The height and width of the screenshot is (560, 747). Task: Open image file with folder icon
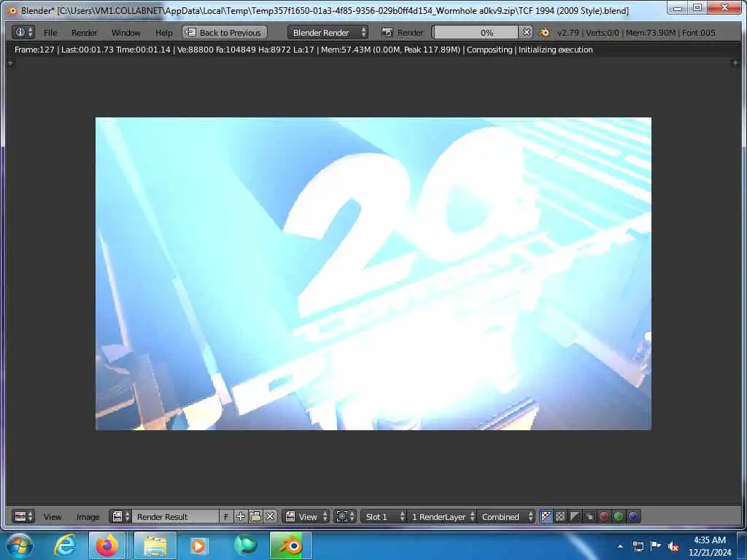[x=255, y=516]
